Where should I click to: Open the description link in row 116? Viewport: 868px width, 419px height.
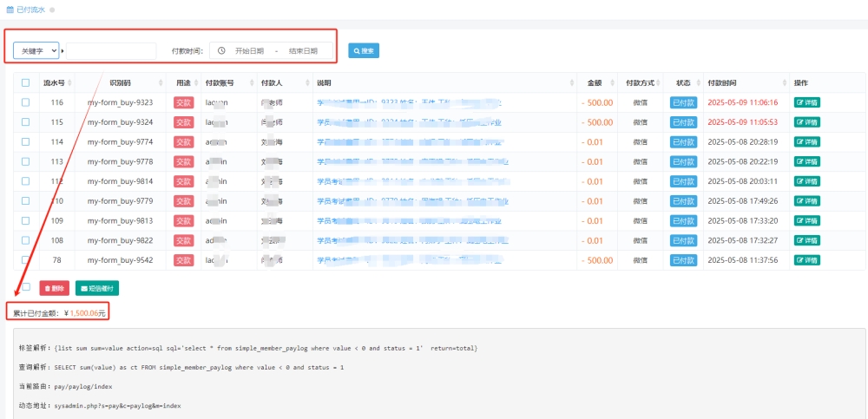410,102
